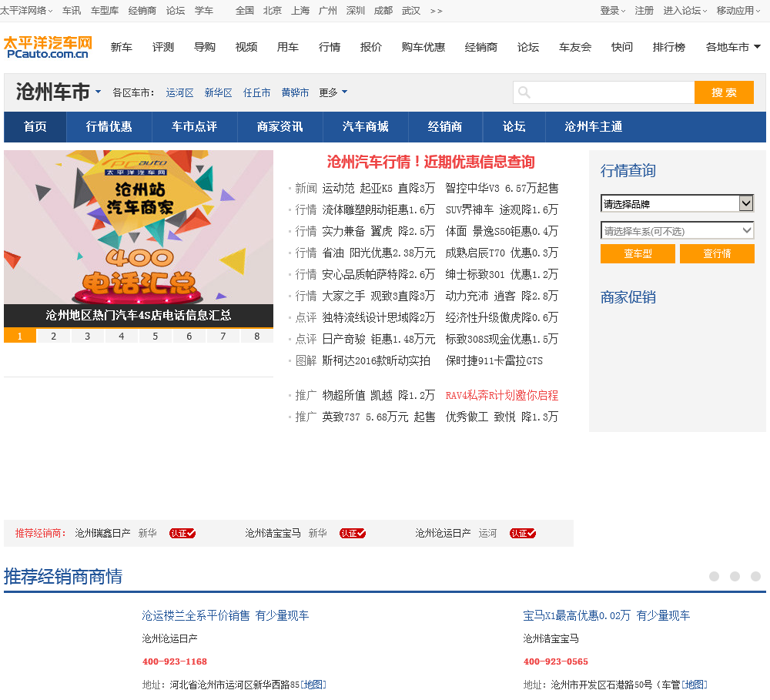The height and width of the screenshot is (700, 770).
Task: Open 沧运楼兰全系平价销售 有少量现车 listing
Action: pyautogui.click(x=226, y=615)
